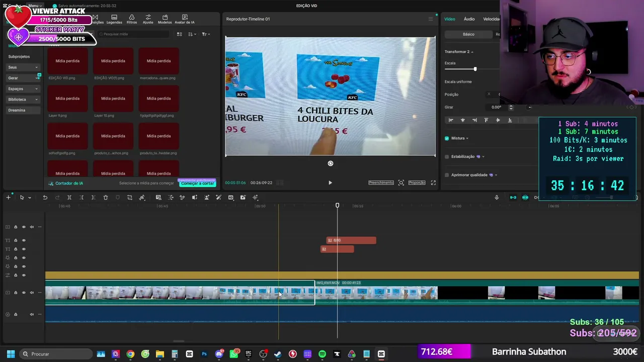Align horizontal center using the alignment icon
This screenshot has height=362, width=644.
pyautogui.click(x=463, y=120)
